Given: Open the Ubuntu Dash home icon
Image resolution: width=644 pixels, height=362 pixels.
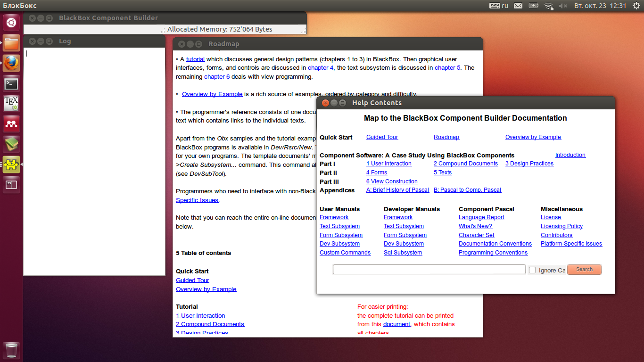Looking at the screenshot, I should tap(11, 22).
